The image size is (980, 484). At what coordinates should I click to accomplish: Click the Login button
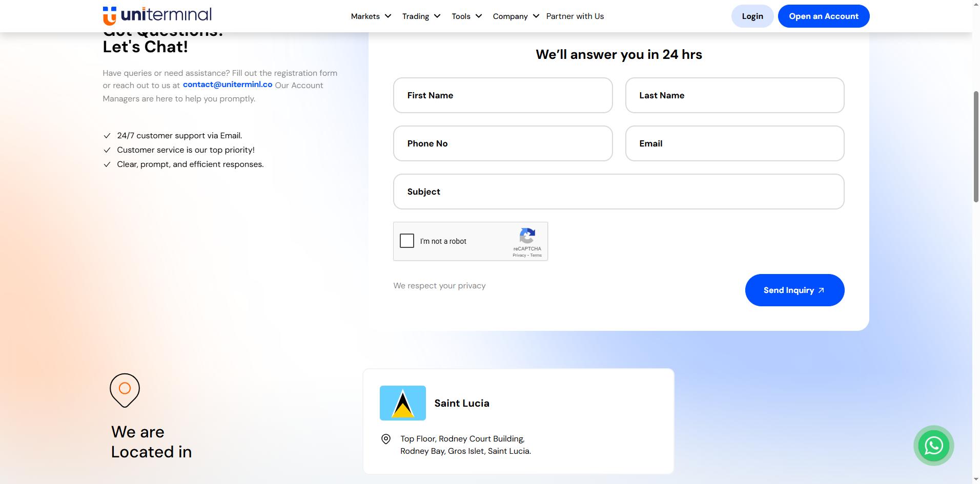click(x=752, y=16)
